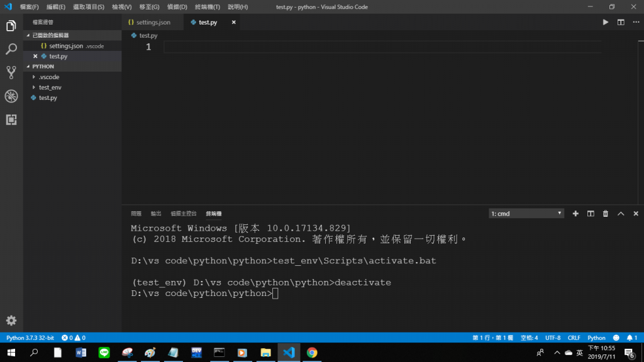The height and width of the screenshot is (362, 644).
Task: Open the Debug view in activity bar
Action: 11,96
